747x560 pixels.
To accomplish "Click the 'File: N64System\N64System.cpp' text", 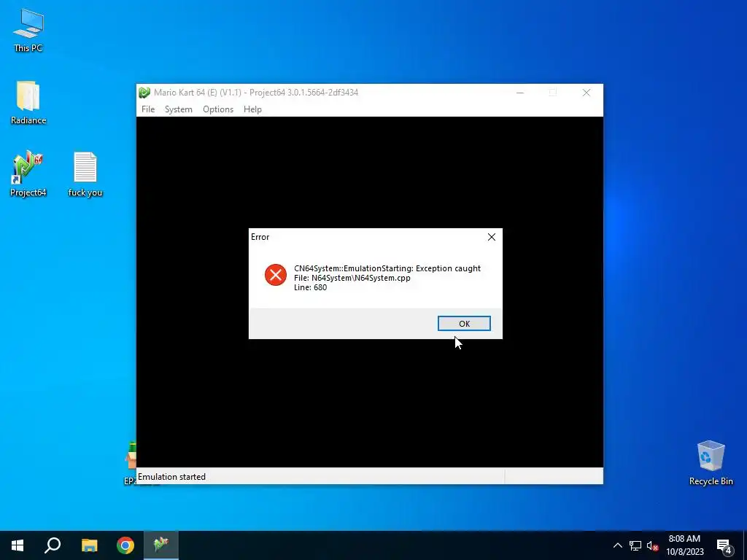I will [352, 278].
